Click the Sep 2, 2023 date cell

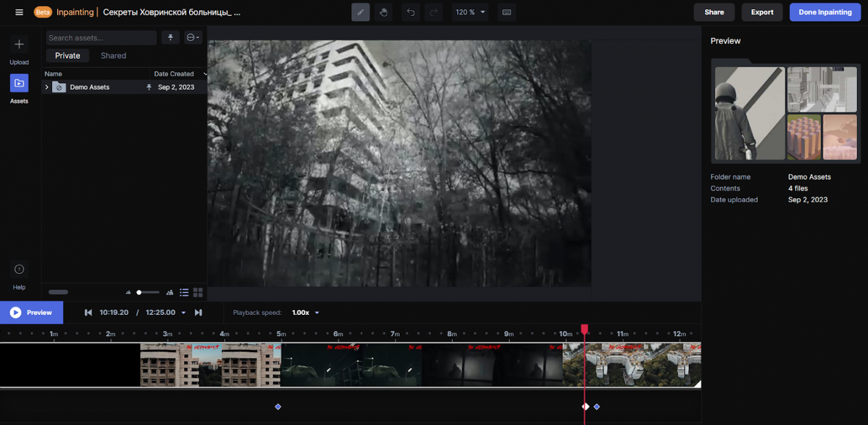[176, 87]
